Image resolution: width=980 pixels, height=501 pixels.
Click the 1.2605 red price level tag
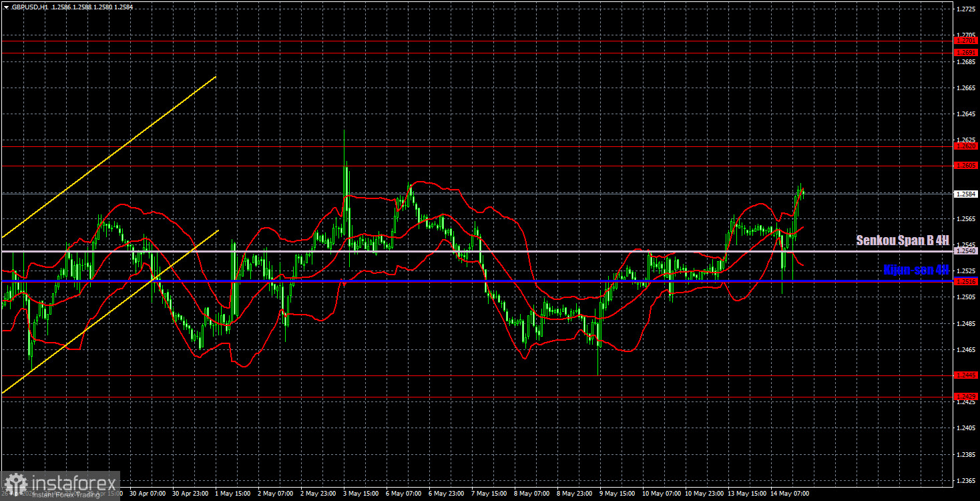(x=966, y=166)
